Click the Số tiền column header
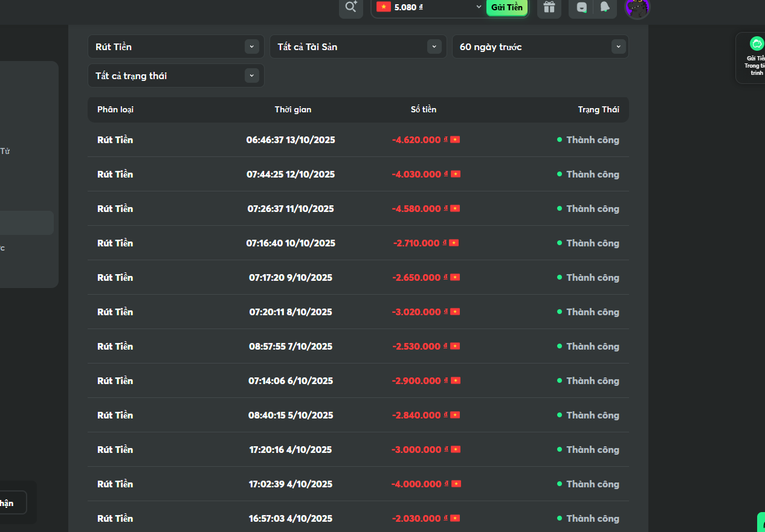 pyautogui.click(x=424, y=109)
